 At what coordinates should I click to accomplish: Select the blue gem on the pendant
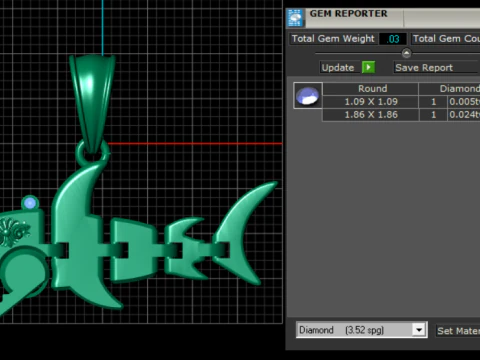coord(30,203)
